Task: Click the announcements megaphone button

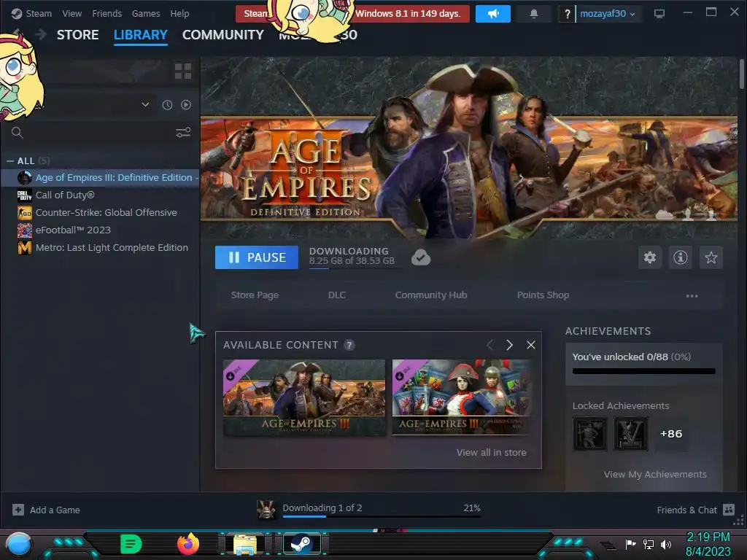Action: (x=493, y=14)
